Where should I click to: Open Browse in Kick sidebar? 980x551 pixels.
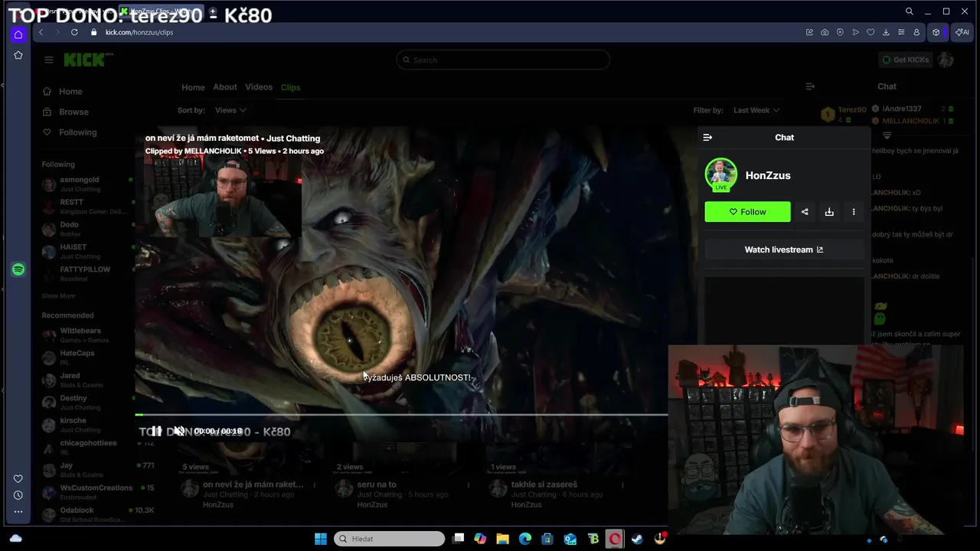73,112
